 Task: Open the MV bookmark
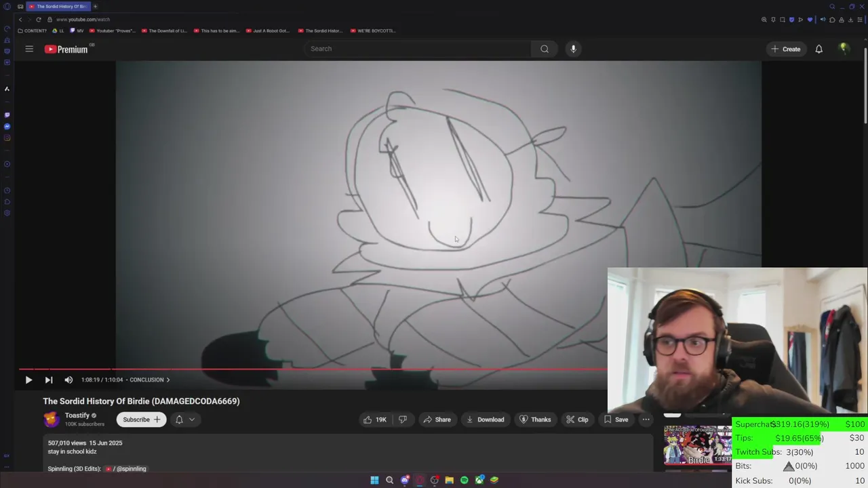(77, 30)
